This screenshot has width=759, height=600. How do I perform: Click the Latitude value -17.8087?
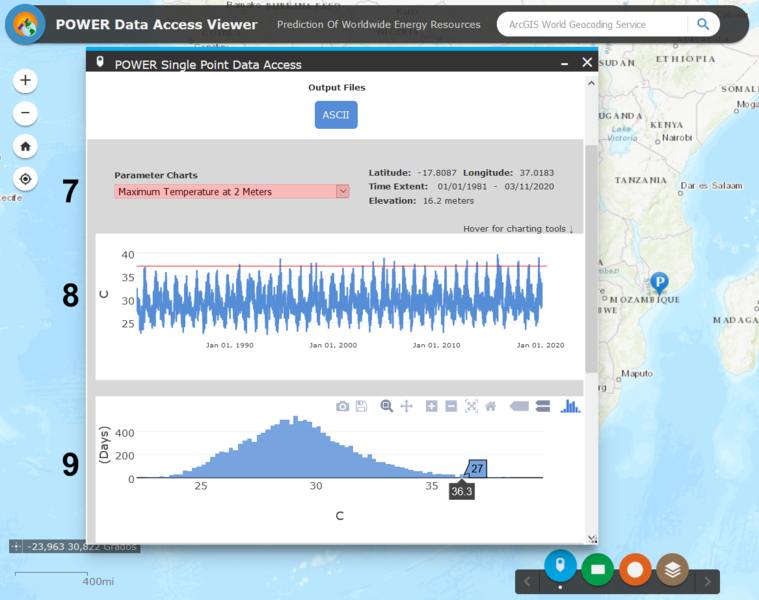[438, 173]
